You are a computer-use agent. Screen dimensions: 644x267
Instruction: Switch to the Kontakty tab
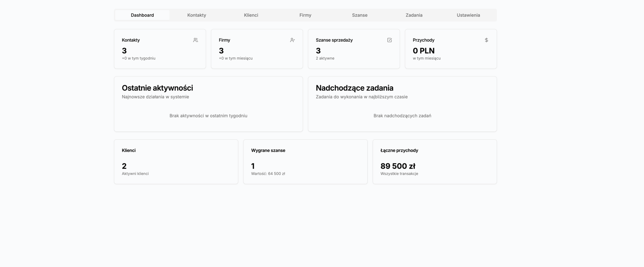[x=196, y=15]
